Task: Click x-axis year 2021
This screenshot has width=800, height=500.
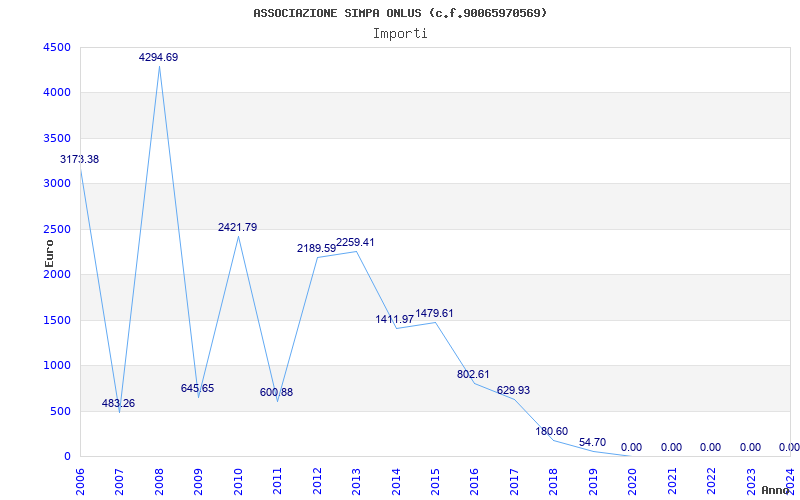Action: point(671,482)
